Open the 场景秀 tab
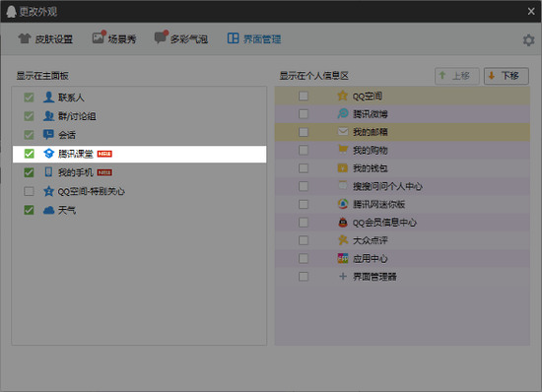The width and height of the screenshot is (542, 392). pyautogui.click(x=114, y=38)
